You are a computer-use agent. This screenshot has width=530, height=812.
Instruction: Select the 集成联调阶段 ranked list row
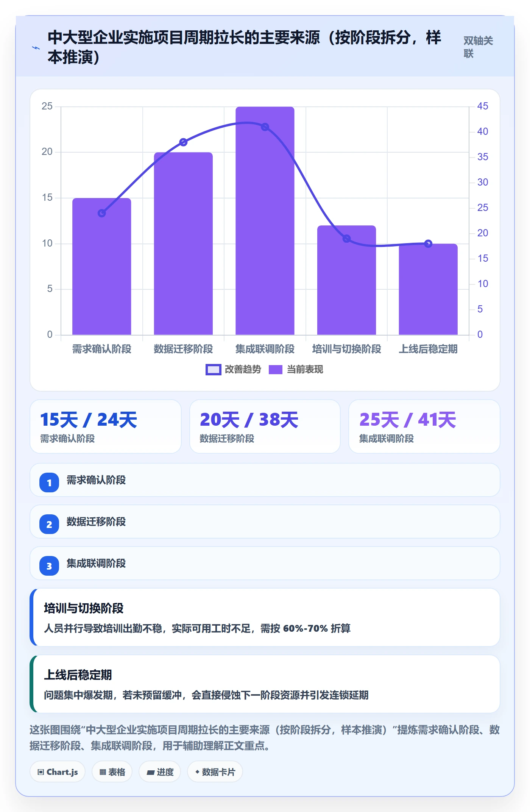265,563
